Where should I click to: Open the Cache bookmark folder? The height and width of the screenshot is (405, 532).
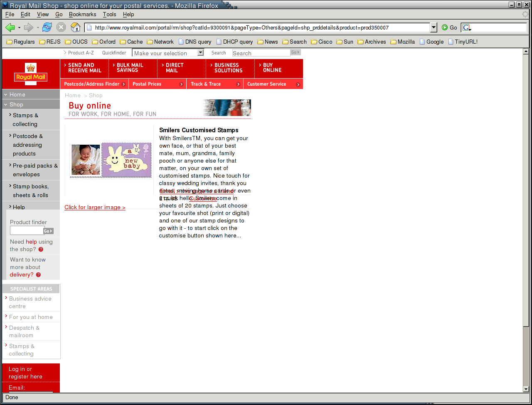(131, 42)
